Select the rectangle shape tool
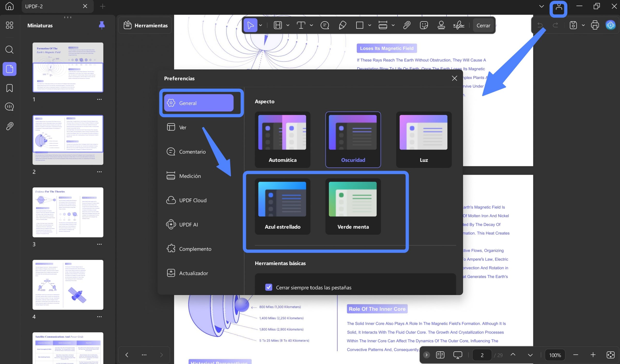This screenshot has height=364, width=620. tap(360, 25)
